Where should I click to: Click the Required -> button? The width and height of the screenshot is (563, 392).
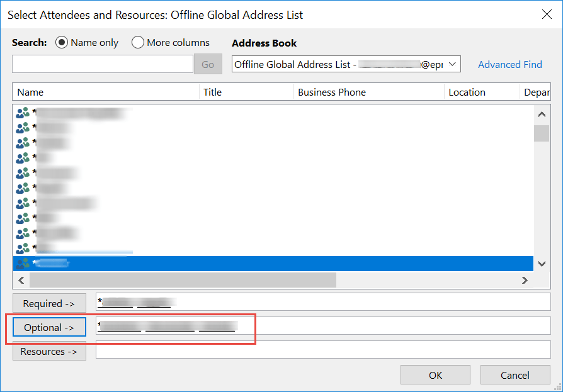point(50,303)
